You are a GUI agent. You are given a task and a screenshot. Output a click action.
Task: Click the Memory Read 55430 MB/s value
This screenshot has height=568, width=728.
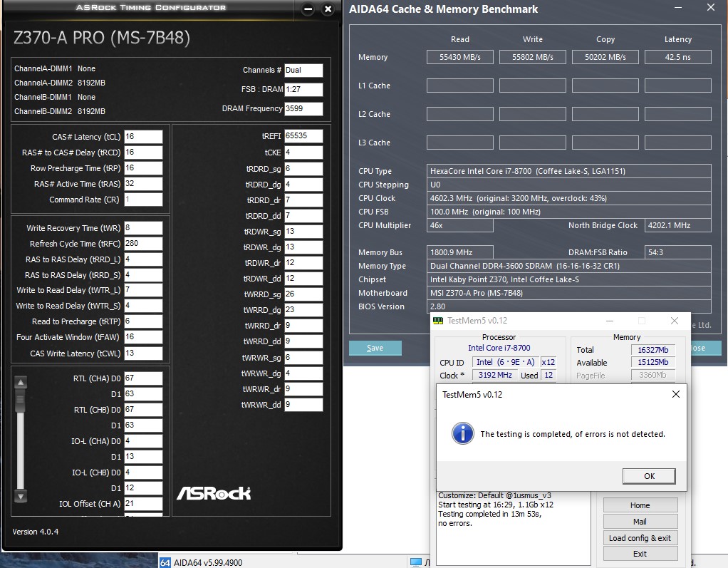click(x=460, y=57)
